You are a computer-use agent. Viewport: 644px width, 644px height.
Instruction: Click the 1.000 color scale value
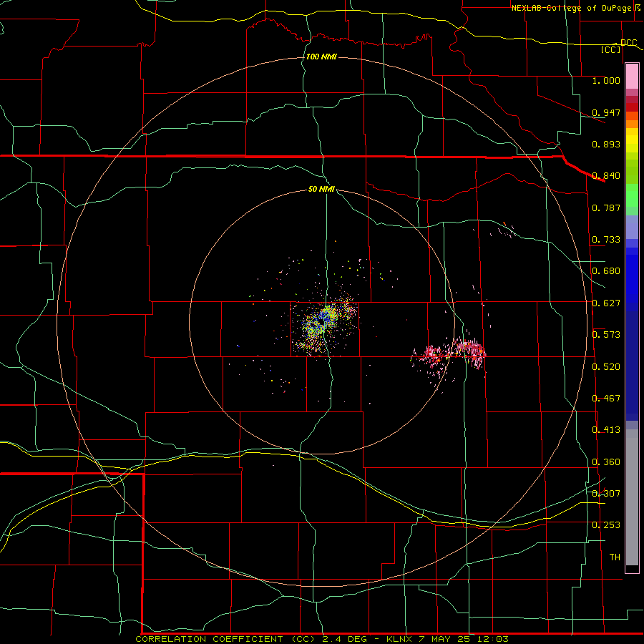point(606,80)
